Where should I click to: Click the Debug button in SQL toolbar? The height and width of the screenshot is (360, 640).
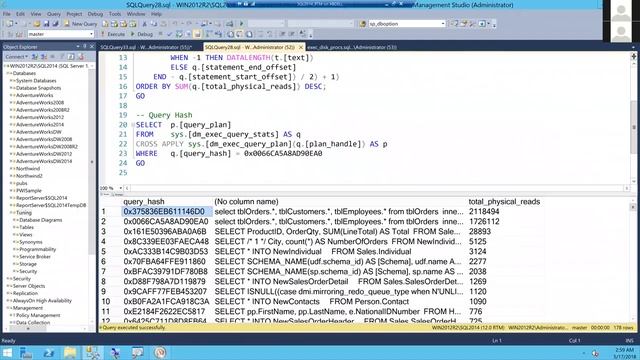[x=142, y=34]
